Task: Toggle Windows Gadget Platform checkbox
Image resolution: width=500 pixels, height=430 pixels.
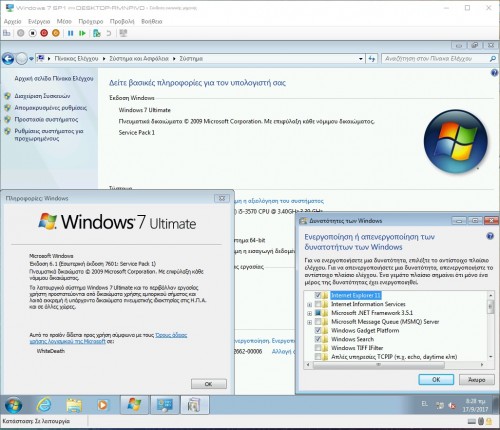Action: pos(318,330)
